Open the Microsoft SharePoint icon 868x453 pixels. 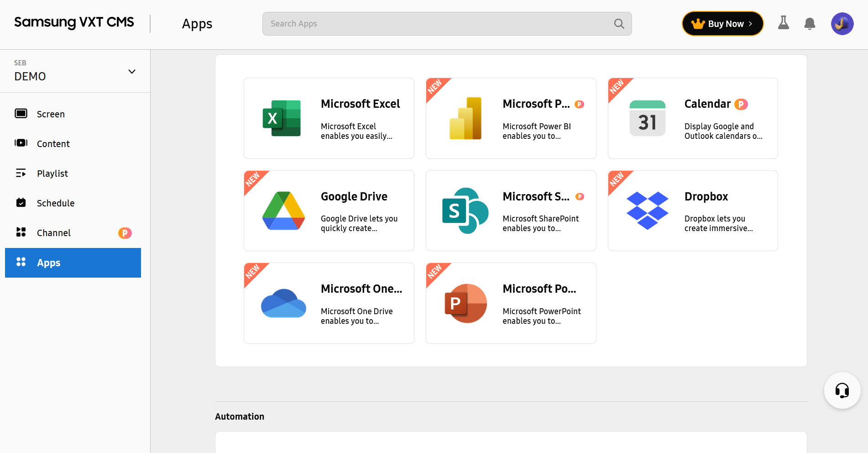coord(465,211)
